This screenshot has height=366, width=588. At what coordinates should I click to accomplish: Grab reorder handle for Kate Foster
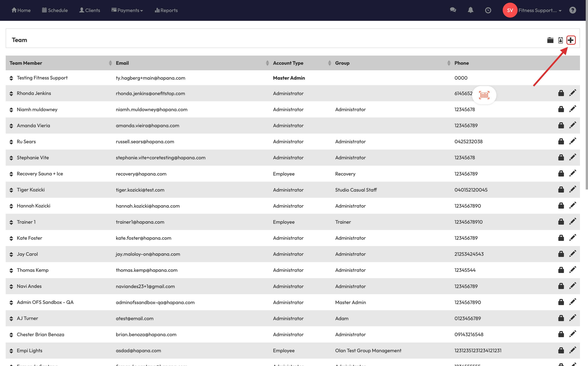coord(11,238)
